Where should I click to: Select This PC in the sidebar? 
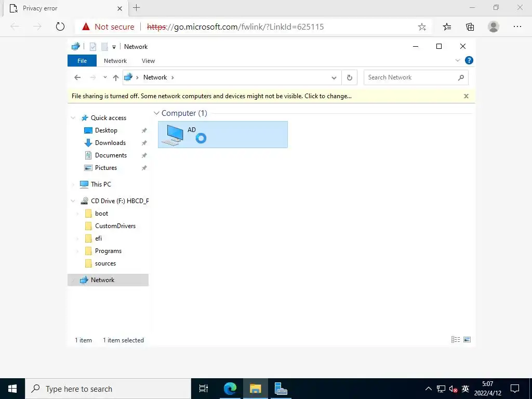click(101, 184)
